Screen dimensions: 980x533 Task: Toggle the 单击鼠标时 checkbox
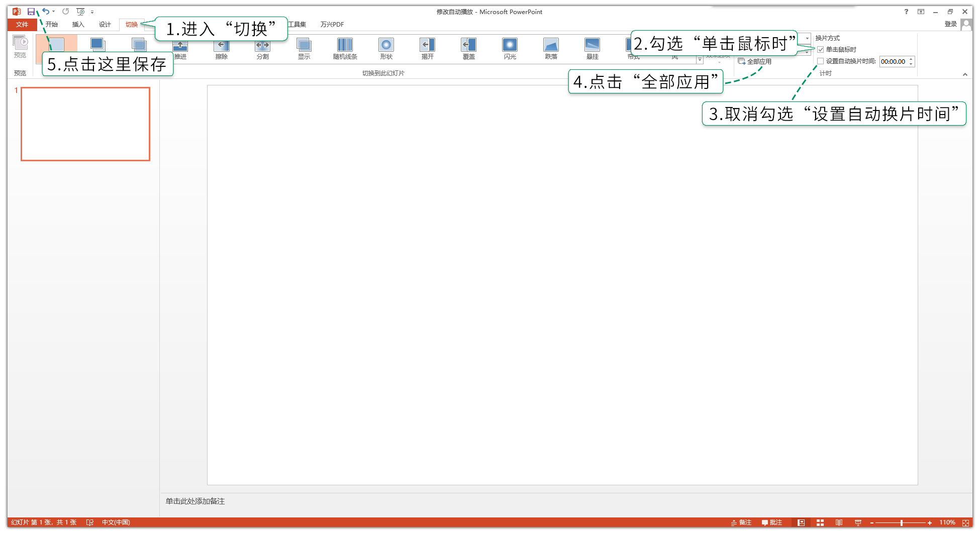coord(821,49)
